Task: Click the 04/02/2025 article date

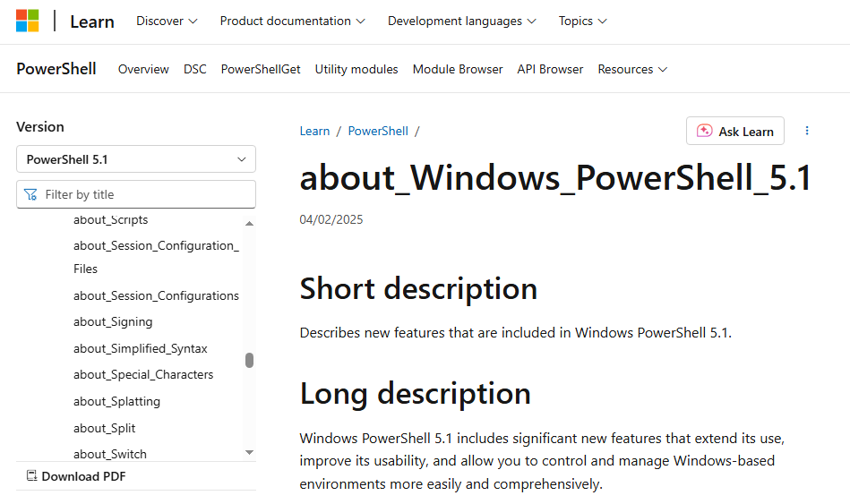Action: click(331, 219)
